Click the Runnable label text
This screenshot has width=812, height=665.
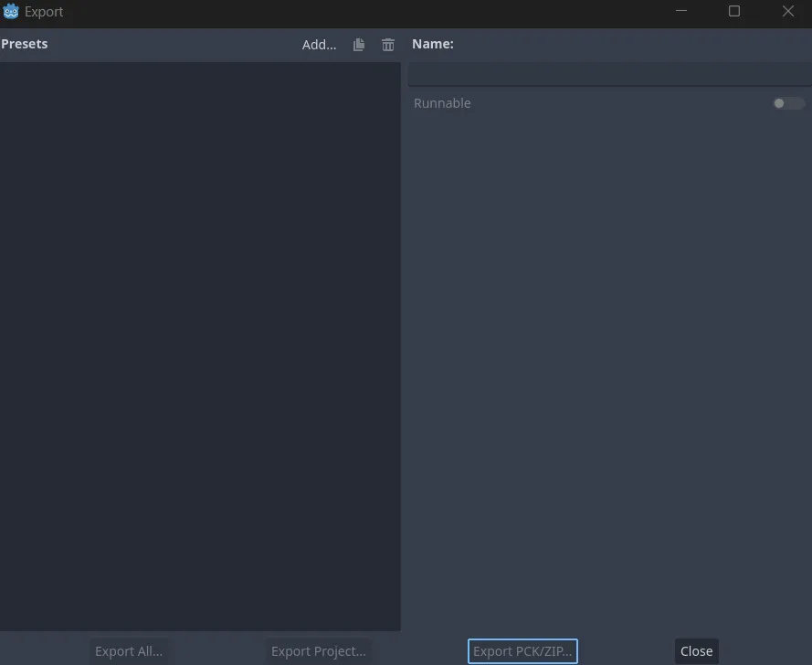442,103
